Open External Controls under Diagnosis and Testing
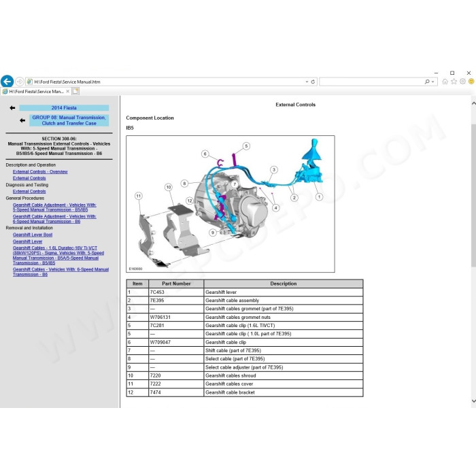The width and height of the screenshot is (476, 476). click(29, 192)
